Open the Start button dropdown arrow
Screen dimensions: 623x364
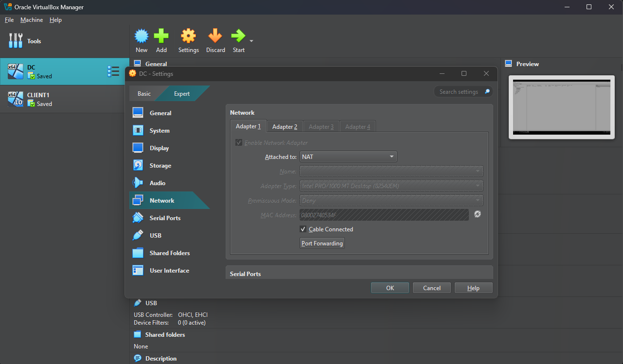251,41
